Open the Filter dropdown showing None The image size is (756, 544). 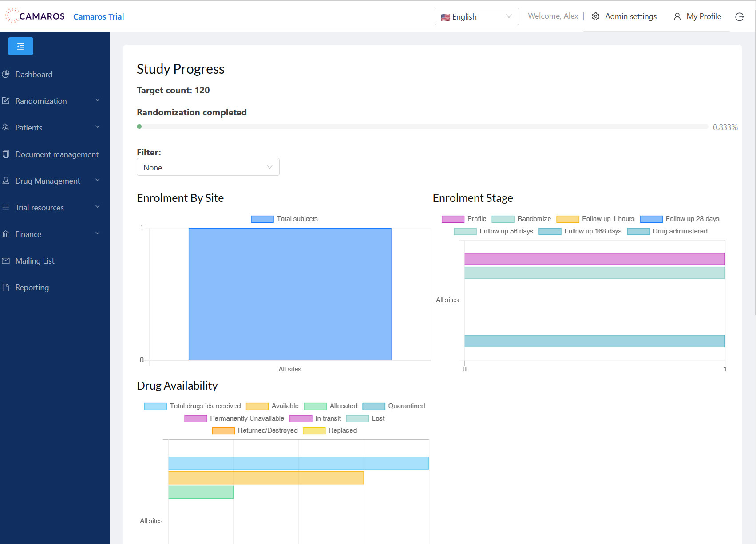pyautogui.click(x=208, y=167)
